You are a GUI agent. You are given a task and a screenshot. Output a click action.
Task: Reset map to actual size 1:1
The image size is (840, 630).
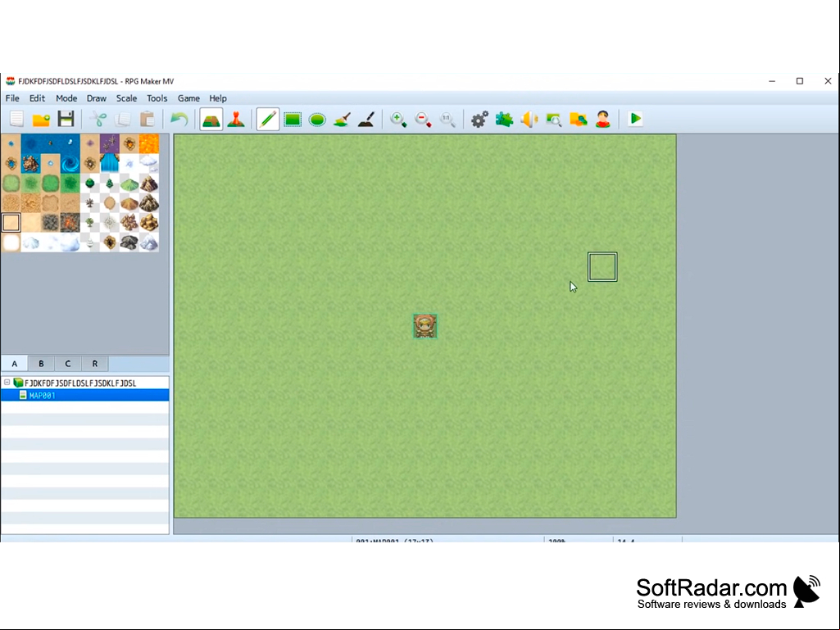tap(447, 119)
